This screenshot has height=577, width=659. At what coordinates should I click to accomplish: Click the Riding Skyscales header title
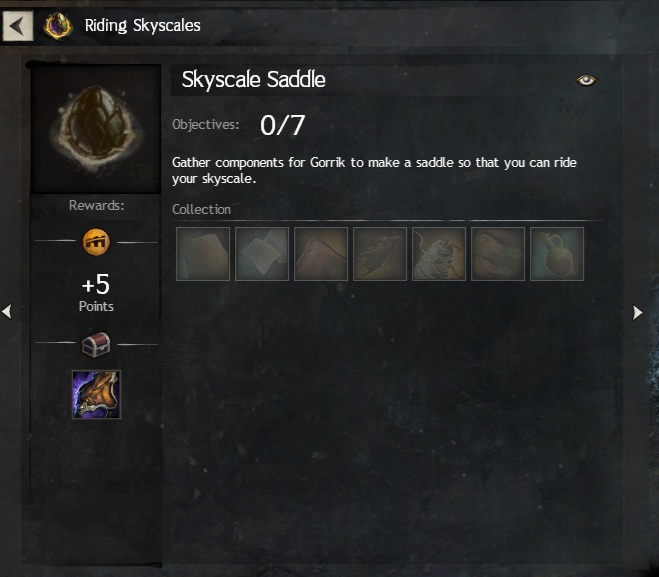click(142, 26)
